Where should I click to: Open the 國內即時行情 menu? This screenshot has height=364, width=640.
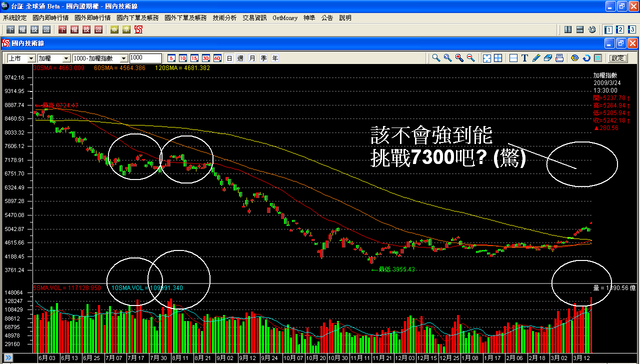point(51,18)
